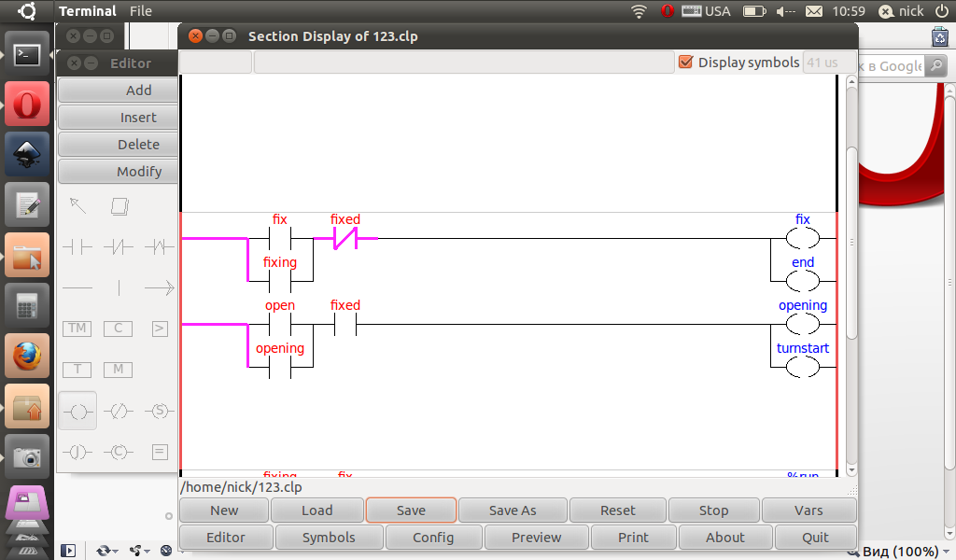956x560 pixels.
Task: Select the T old timer block element
Action: (77, 370)
